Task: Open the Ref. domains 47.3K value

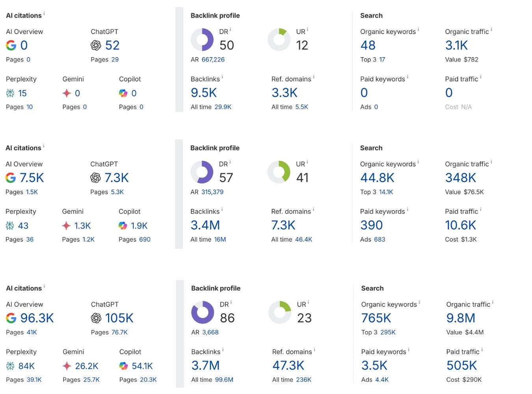Action: click(288, 365)
